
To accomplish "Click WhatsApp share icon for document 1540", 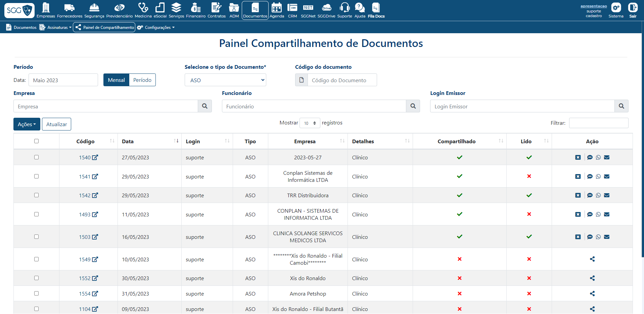I will tap(598, 157).
